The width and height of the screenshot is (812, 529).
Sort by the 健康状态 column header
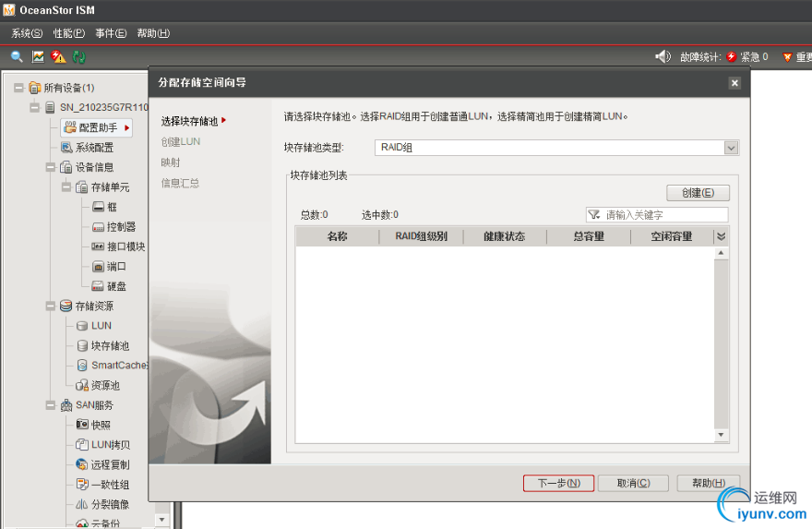click(x=505, y=236)
